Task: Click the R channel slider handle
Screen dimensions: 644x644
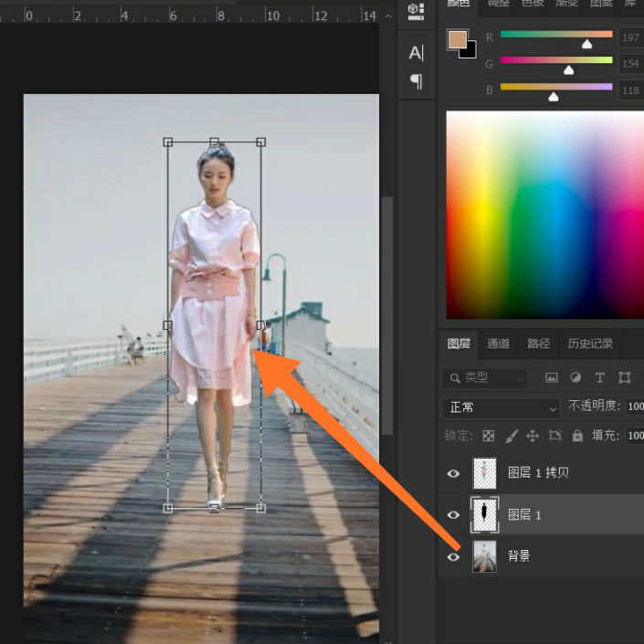Action: (587, 44)
